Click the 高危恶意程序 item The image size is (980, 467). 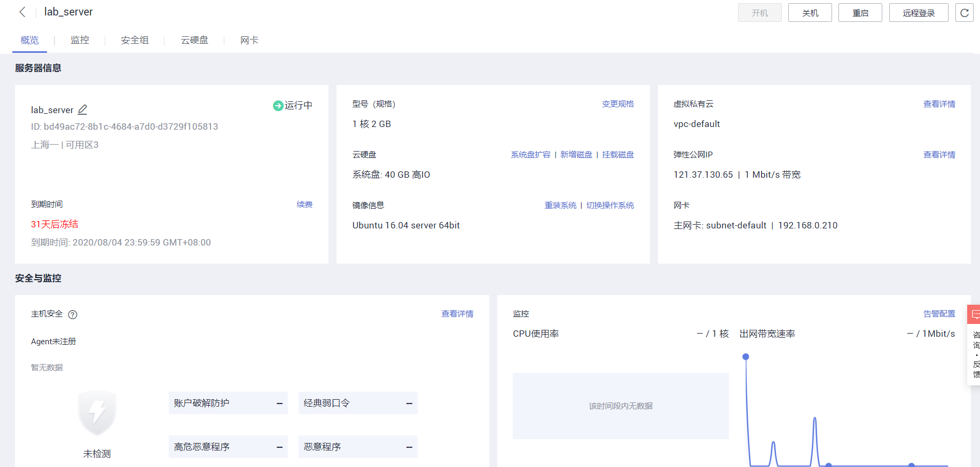[x=228, y=447]
